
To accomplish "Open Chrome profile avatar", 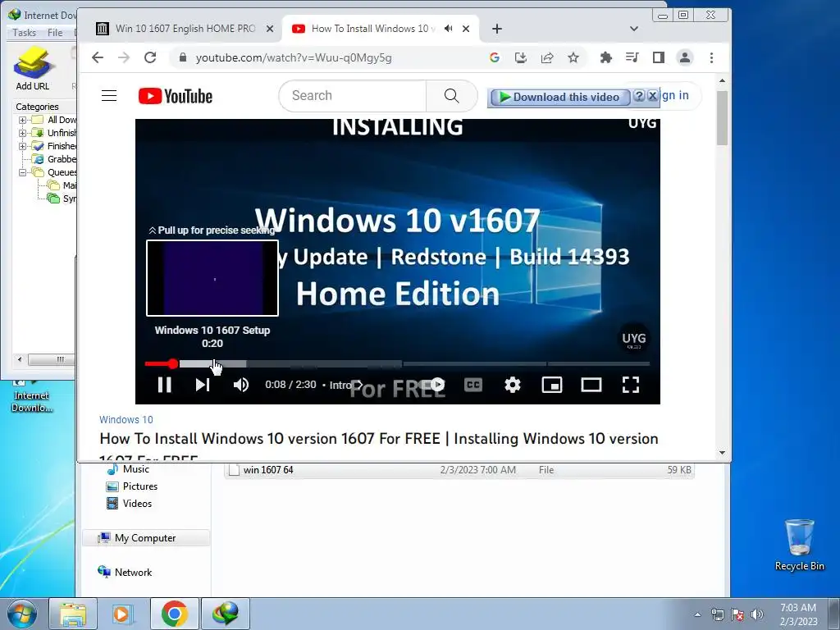I will tap(685, 57).
